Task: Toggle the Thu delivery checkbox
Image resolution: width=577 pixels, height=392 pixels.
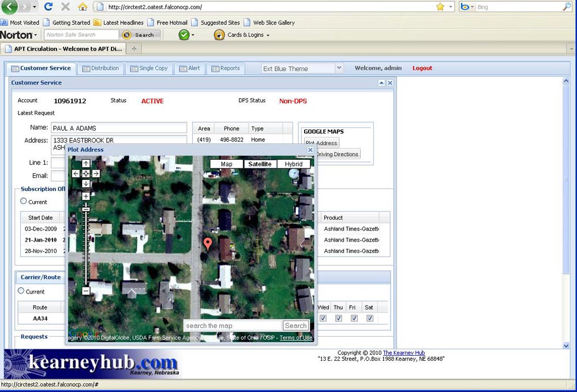Action: (339, 318)
